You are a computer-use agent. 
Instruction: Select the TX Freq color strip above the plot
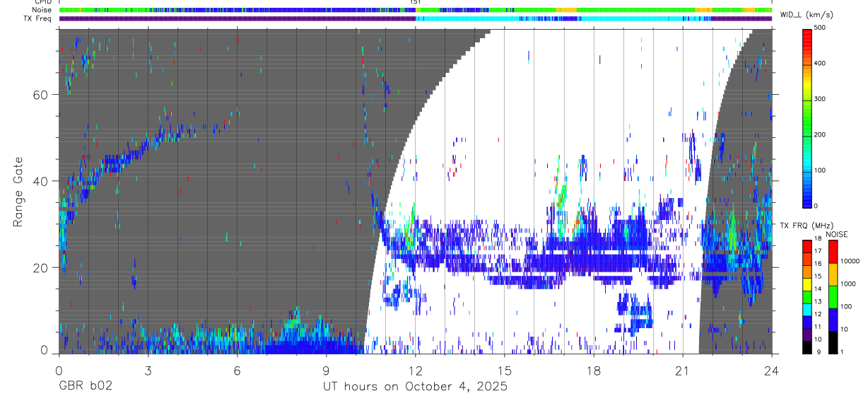tap(416, 18)
